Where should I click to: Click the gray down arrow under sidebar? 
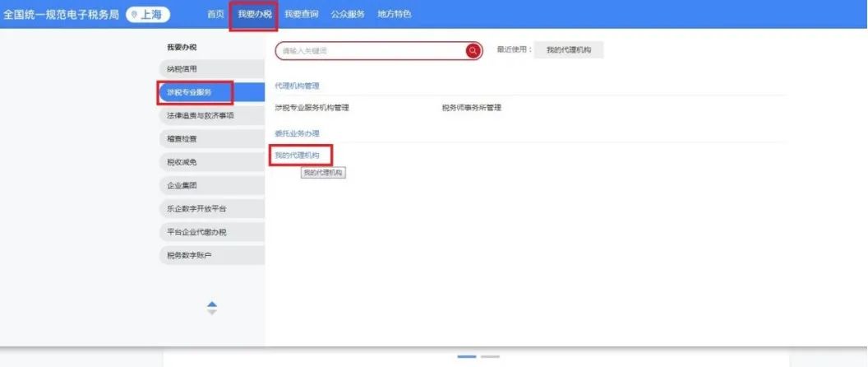[212, 313]
